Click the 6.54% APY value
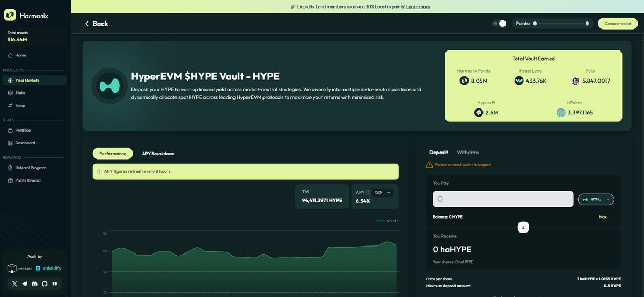Image resolution: width=644 pixels, height=297 pixels. click(x=363, y=201)
